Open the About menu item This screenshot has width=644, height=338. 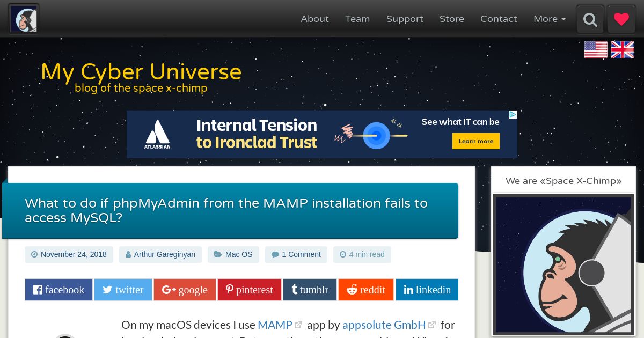[314, 19]
